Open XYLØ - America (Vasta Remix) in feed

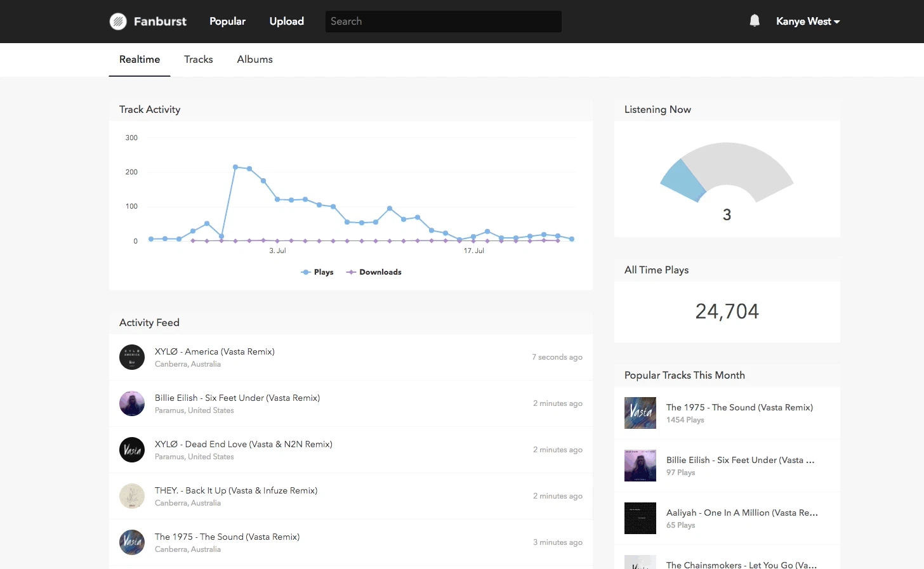point(214,351)
